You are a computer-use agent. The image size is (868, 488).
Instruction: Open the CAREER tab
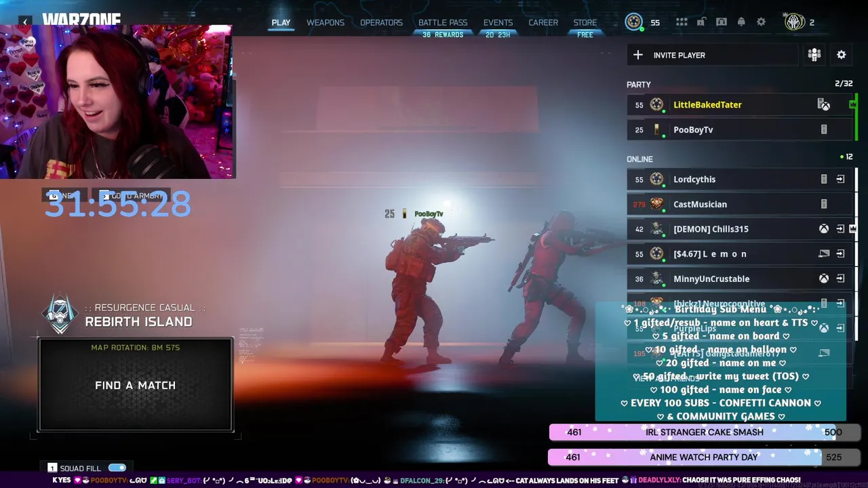543,22
